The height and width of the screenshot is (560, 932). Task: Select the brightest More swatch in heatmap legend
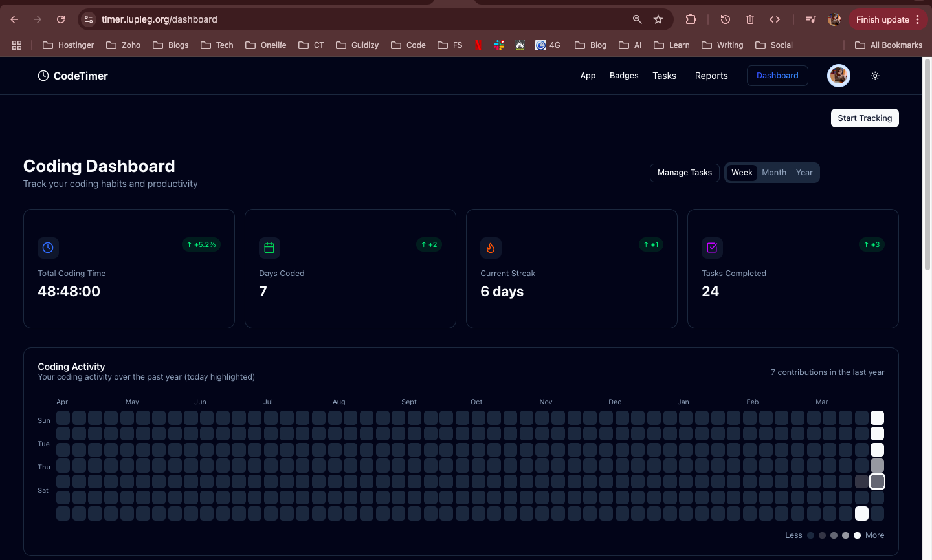pos(858,535)
